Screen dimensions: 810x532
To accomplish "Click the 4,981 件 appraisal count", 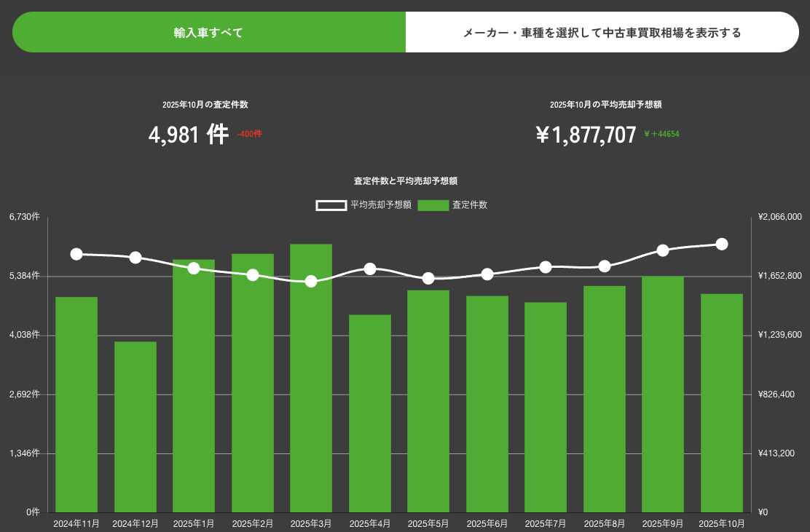I will (188, 135).
